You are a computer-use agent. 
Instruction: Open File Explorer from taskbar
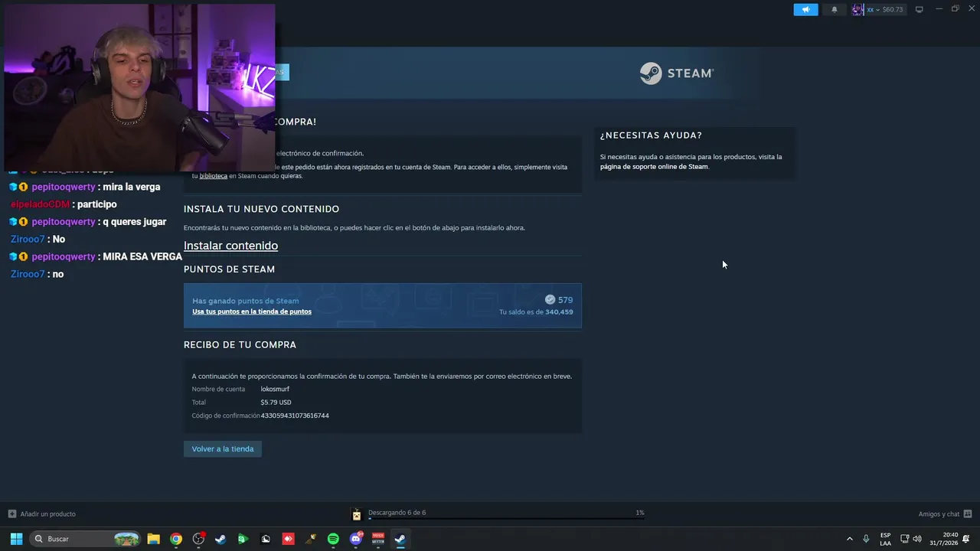153,539
